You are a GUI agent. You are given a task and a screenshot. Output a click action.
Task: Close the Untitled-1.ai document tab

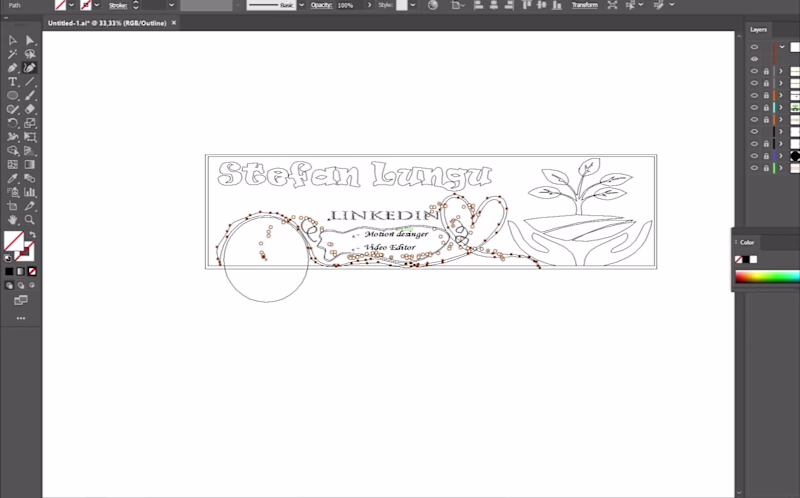click(174, 23)
